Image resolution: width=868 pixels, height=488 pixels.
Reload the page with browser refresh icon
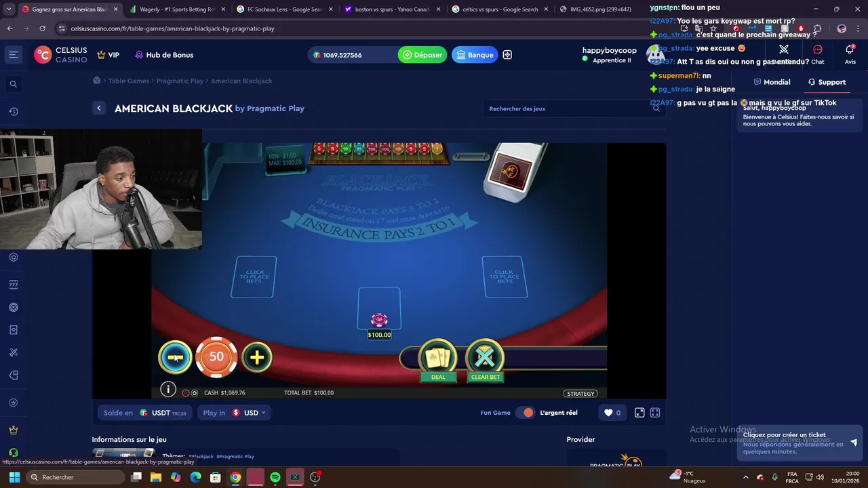coord(42,28)
